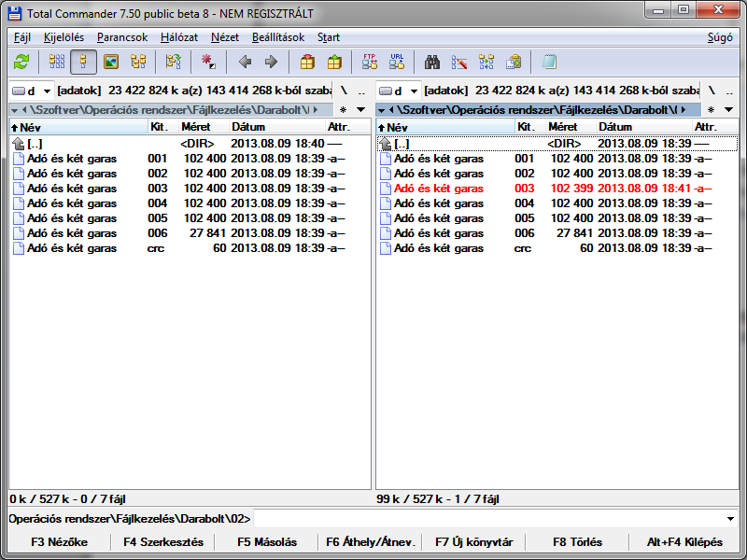Go to root directory in left panel
Screen dimensions: 747x560
click(344, 91)
